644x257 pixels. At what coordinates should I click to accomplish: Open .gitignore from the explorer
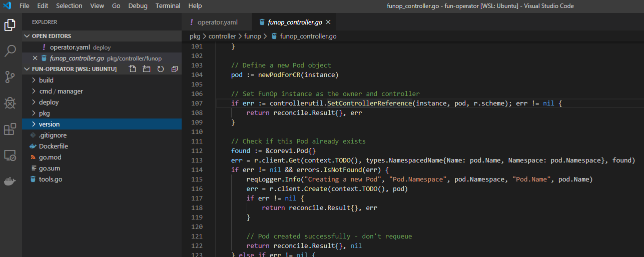point(102,135)
